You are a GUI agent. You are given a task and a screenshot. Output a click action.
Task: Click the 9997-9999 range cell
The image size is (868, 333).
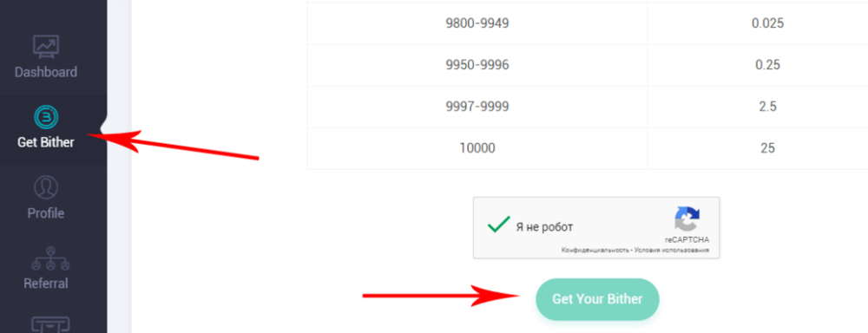[477, 107]
